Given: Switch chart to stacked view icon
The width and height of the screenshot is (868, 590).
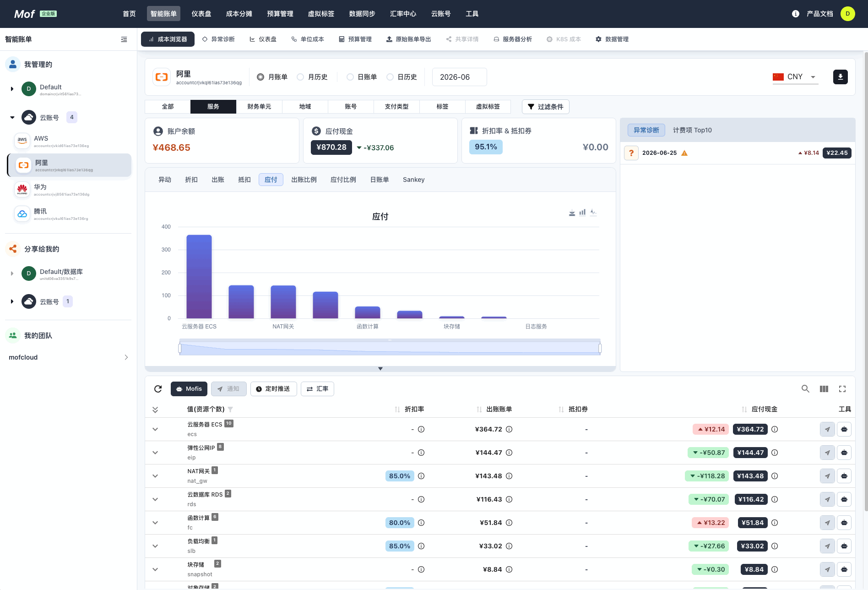Looking at the screenshot, I should click(572, 213).
